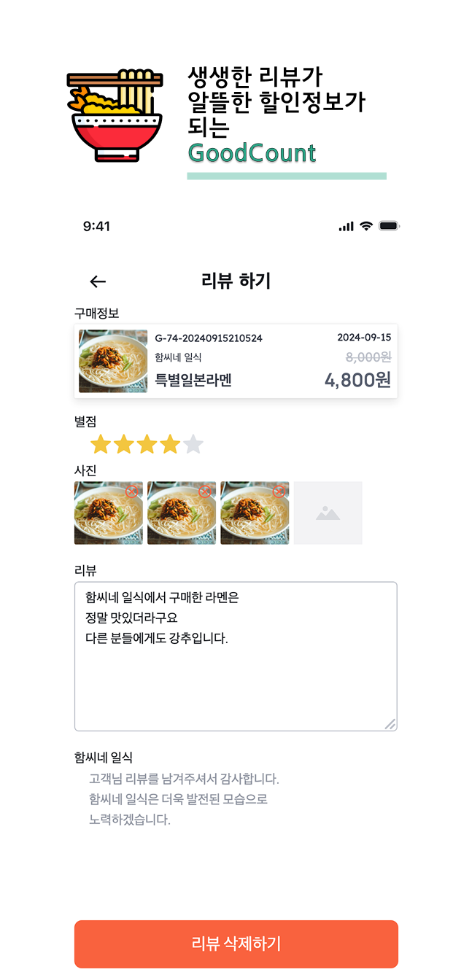The height and width of the screenshot is (980, 453).
Task: Click the GoodCount brand text
Action: click(x=252, y=153)
